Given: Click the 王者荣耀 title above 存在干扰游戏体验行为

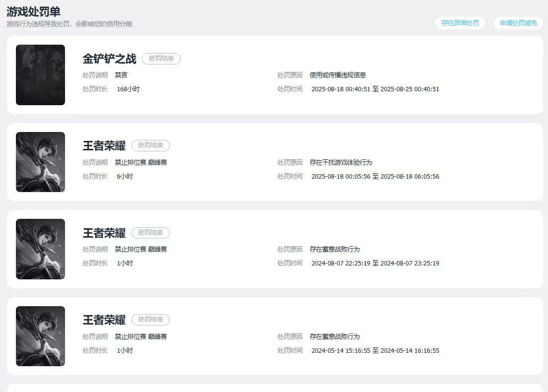Looking at the screenshot, I should coord(104,146).
